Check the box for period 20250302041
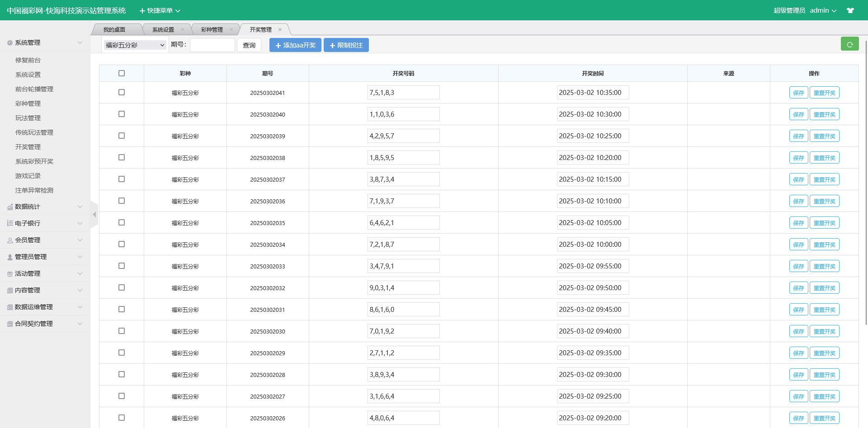This screenshot has height=428, width=868. (122, 92)
